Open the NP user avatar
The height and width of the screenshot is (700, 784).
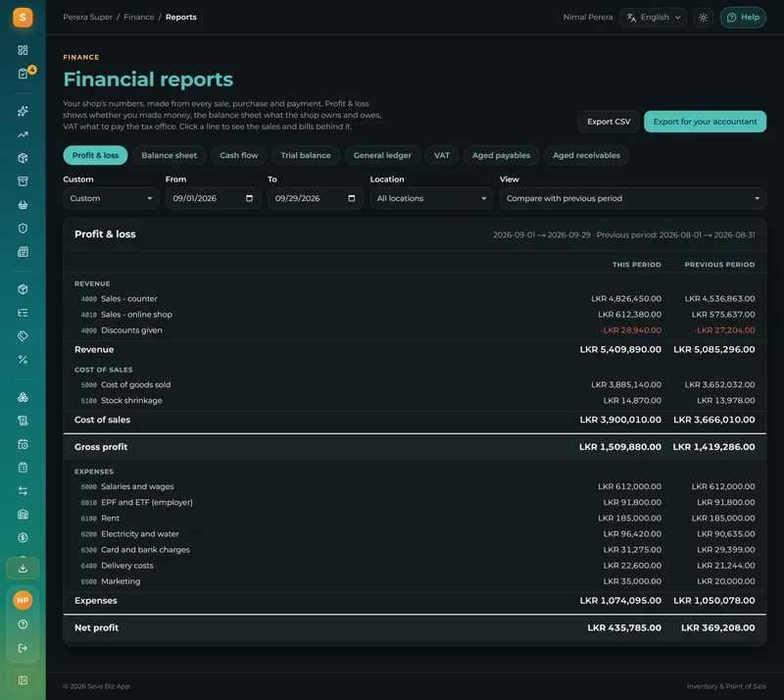(23, 600)
